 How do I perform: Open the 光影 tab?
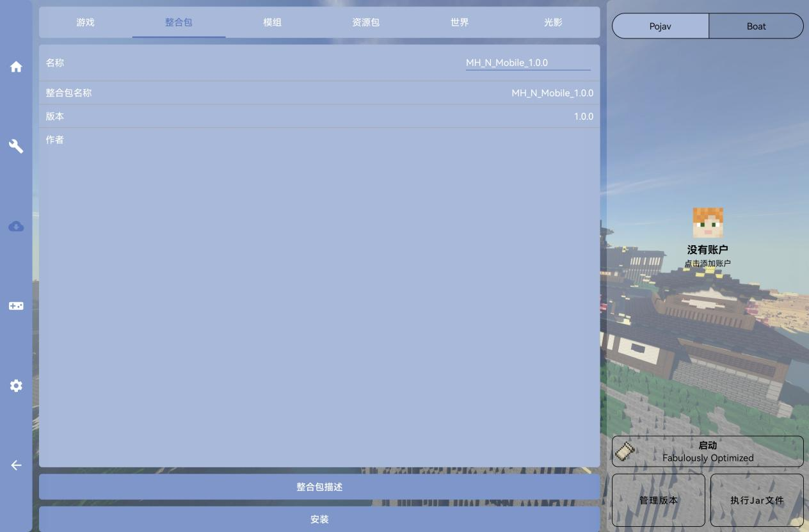[553, 22]
